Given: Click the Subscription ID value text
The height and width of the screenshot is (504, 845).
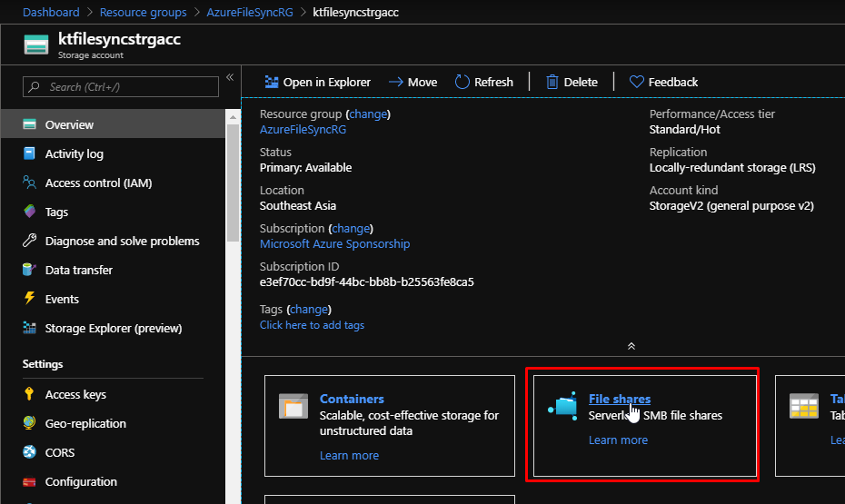Looking at the screenshot, I should click(x=366, y=282).
